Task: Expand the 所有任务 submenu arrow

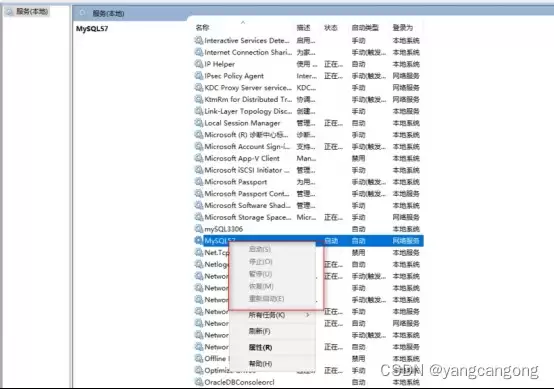Action: coord(308,315)
